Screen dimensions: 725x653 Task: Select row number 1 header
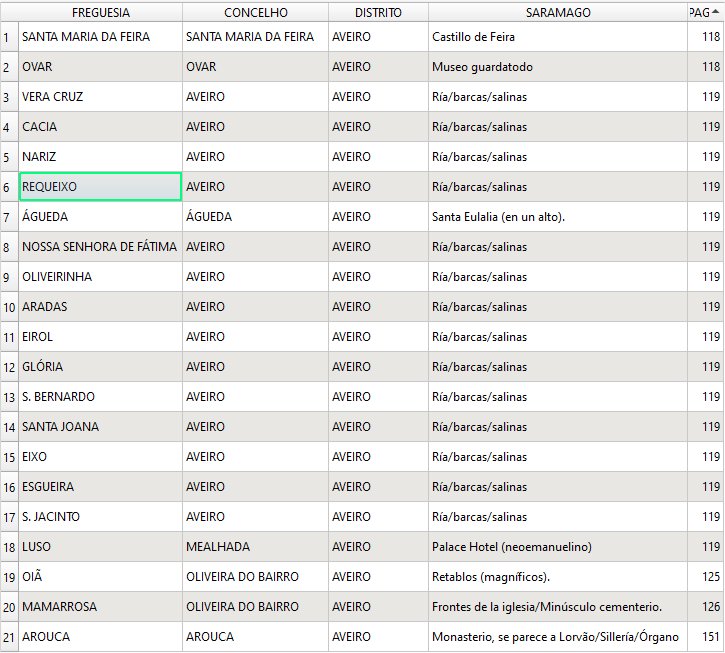[x=8, y=37]
